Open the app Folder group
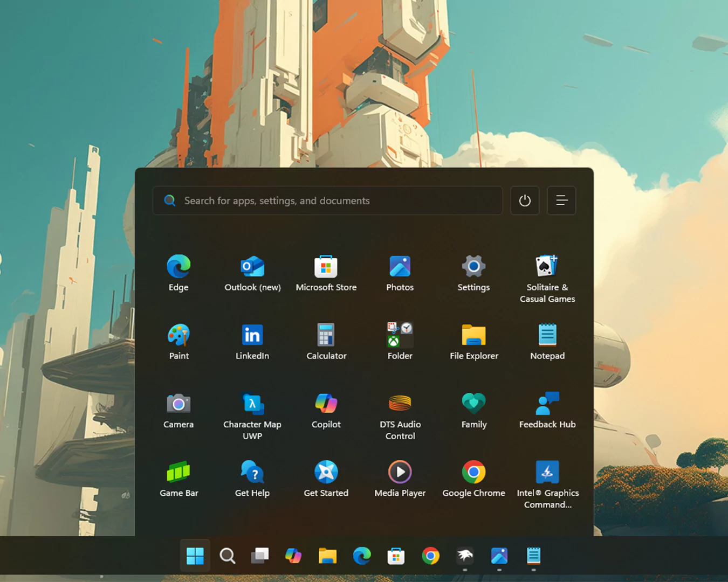 (400, 342)
